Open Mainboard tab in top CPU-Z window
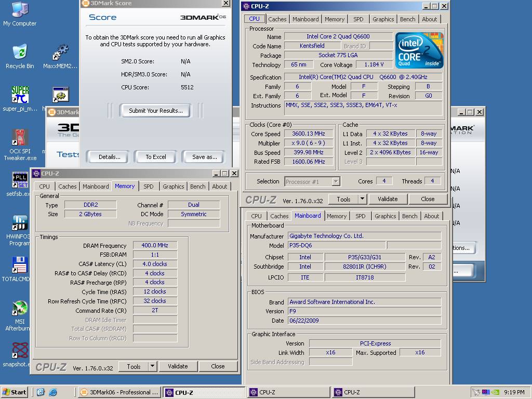This screenshot has width=532, height=399. point(305,19)
